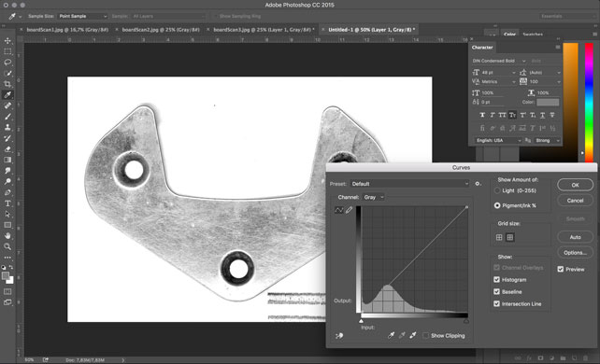Pick the black point eyedropper in Curves
This screenshot has height=364, width=600.
click(391, 335)
